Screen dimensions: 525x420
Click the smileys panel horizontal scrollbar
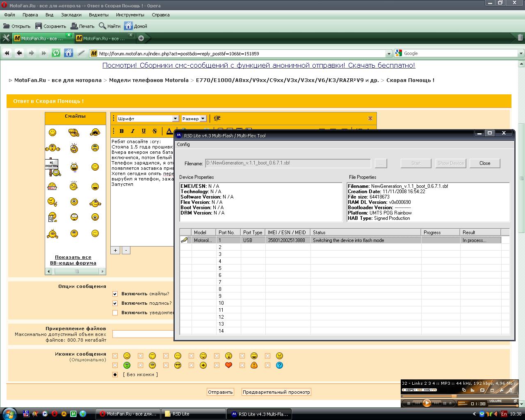pos(75,271)
